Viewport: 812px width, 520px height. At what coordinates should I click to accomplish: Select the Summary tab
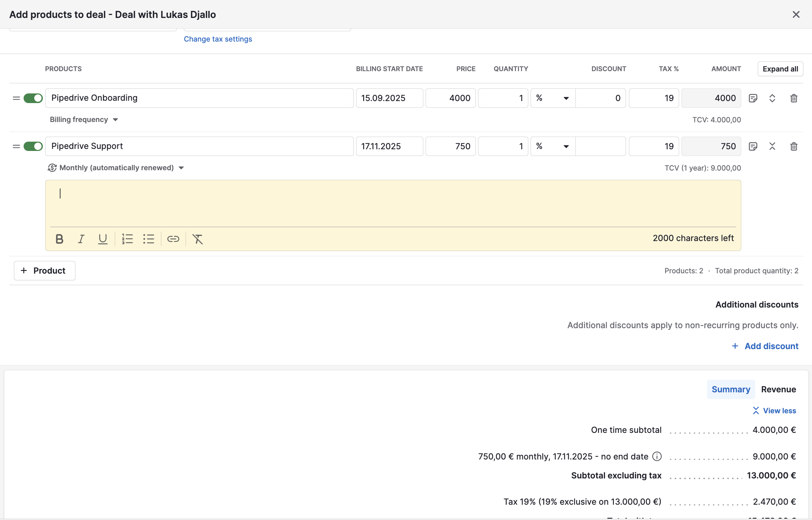point(731,389)
